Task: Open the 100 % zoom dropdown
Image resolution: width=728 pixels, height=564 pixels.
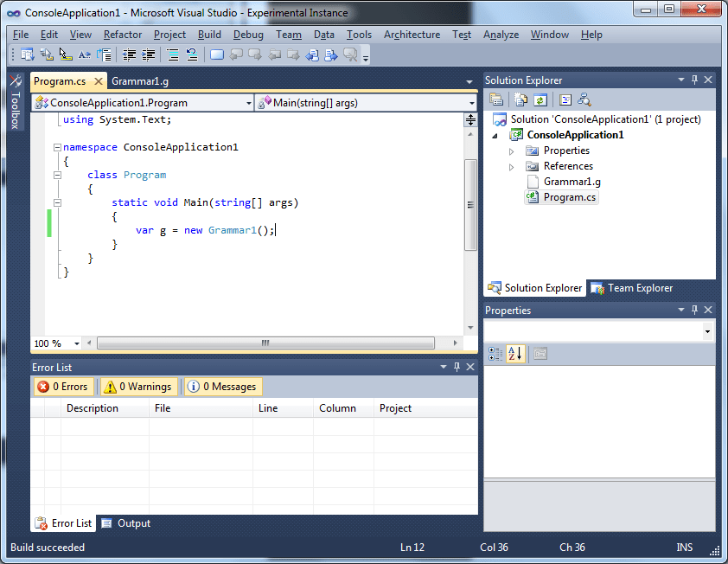Action: coord(77,343)
